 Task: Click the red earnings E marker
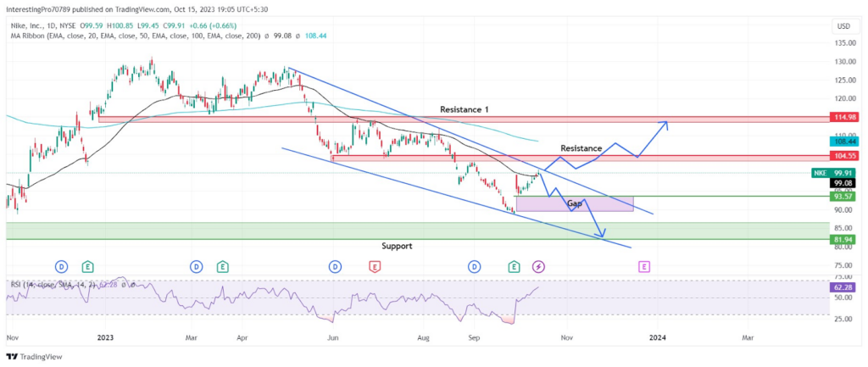376,267
